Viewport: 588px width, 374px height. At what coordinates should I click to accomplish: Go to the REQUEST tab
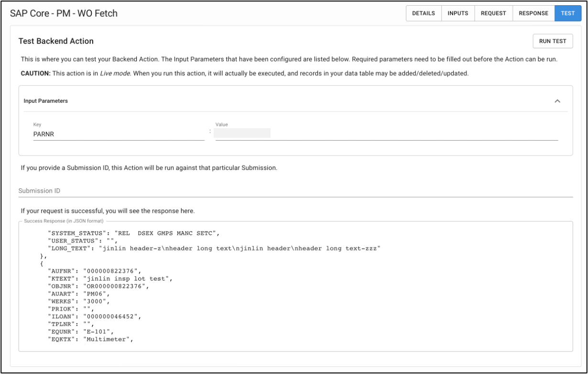[493, 13]
